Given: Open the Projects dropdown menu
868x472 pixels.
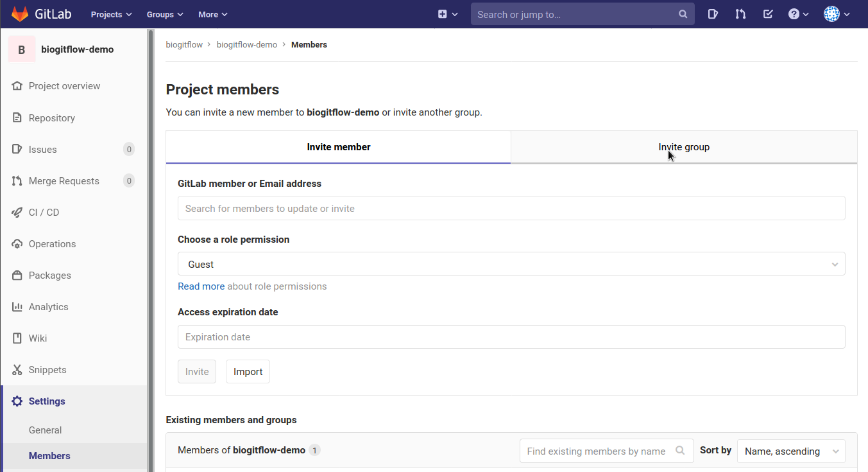Looking at the screenshot, I should click(111, 14).
